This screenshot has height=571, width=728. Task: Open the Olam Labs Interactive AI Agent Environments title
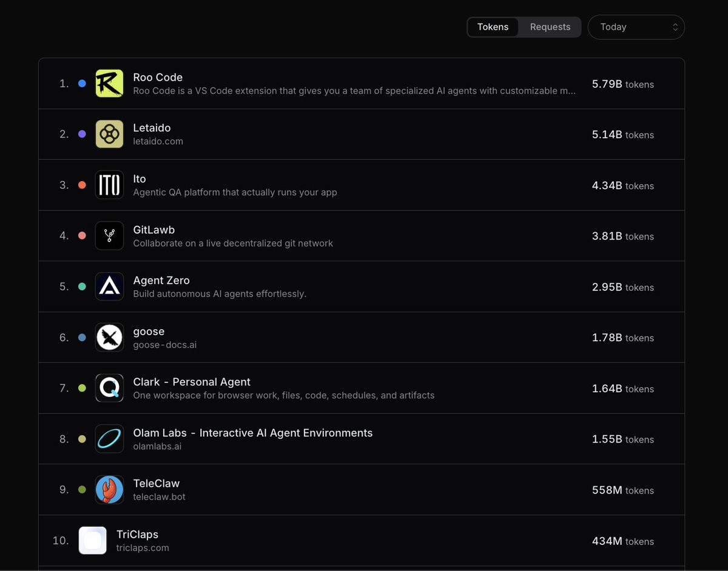point(253,433)
